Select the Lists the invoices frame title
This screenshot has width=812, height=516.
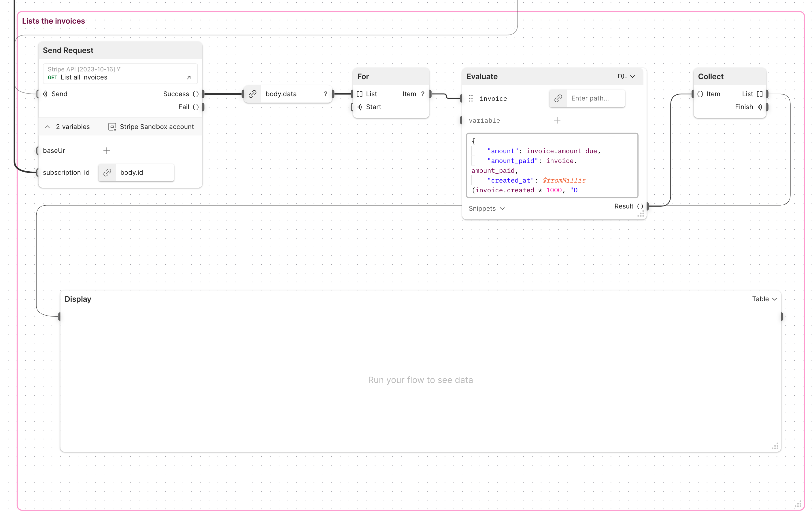pyautogui.click(x=53, y=21)
